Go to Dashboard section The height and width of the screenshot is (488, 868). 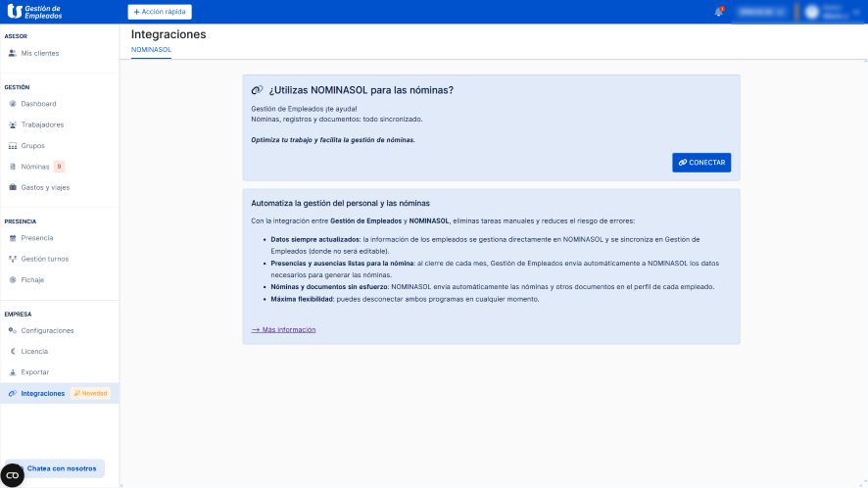click(38, 104)
